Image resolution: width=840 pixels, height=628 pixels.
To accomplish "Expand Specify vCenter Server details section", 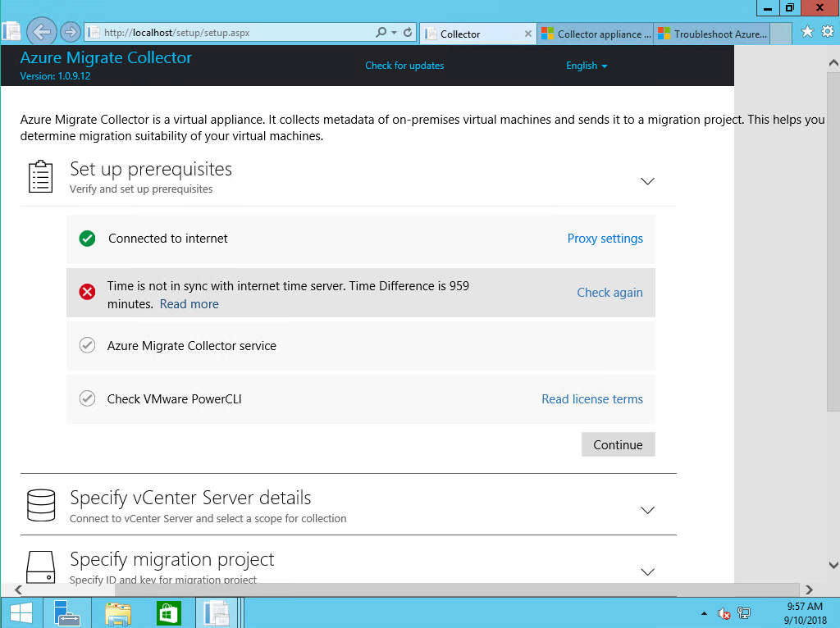I will coord(648,510).
